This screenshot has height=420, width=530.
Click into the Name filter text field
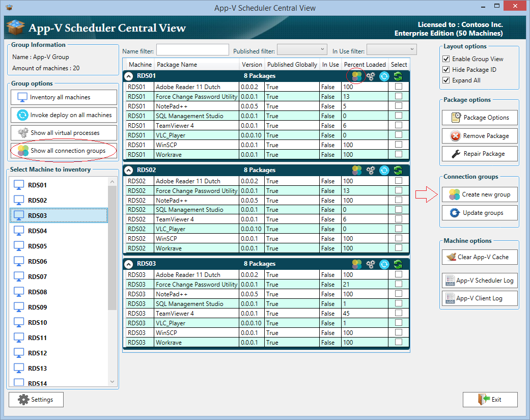(192, 50)
